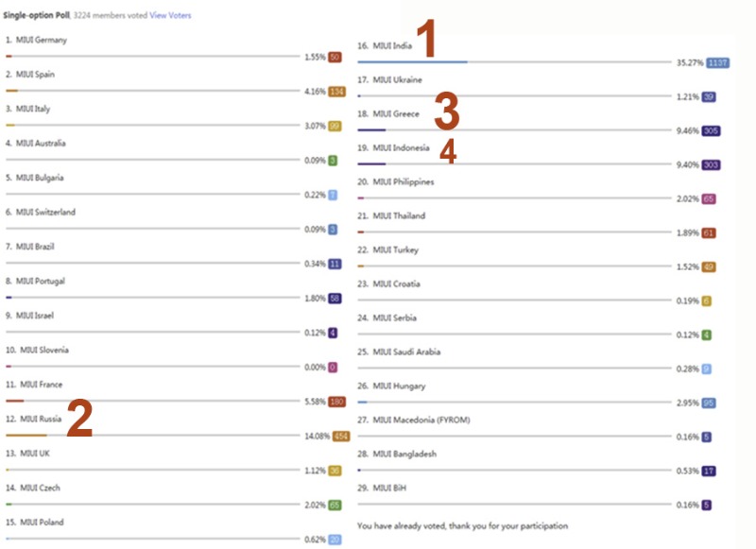Click the Single-option Poll heading

[36, 15]
